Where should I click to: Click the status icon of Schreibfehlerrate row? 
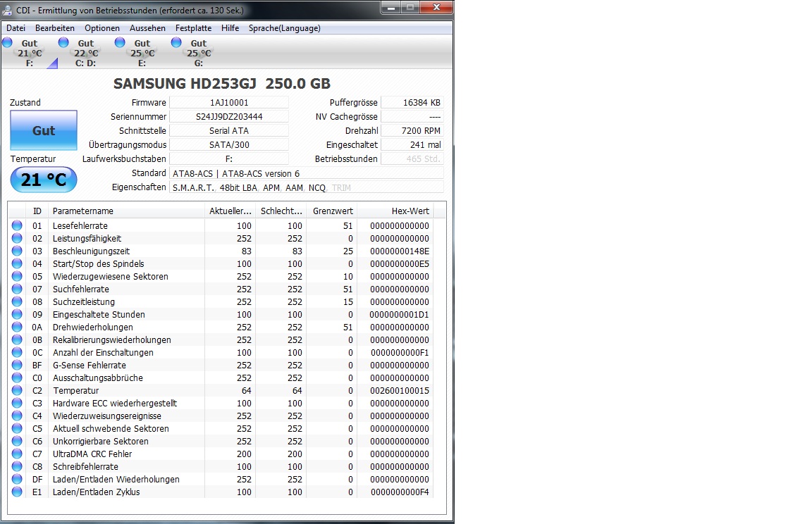[17, 466]
